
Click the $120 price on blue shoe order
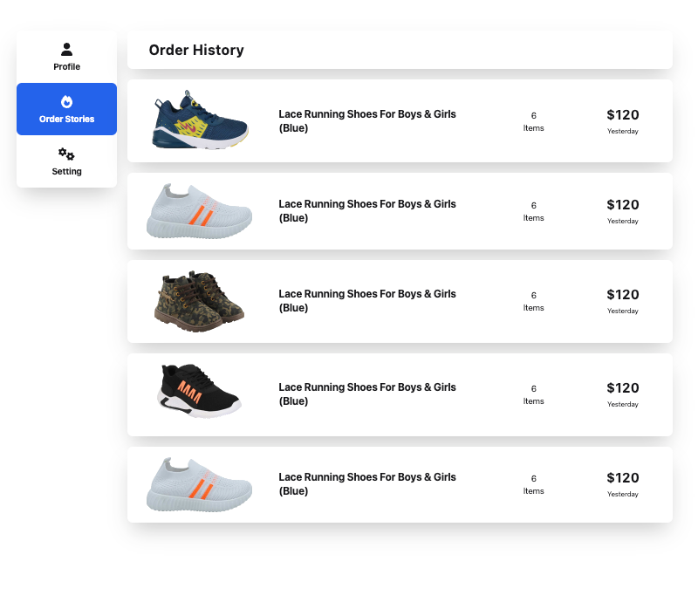[x=622, y=115]
